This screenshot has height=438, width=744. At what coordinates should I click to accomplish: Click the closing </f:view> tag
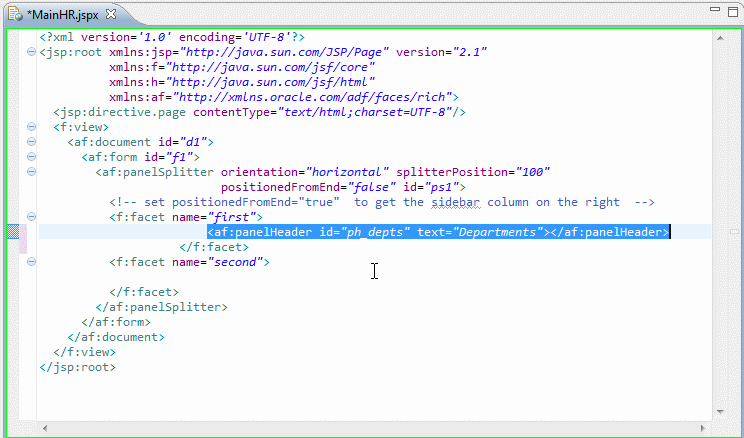point(84,352)
